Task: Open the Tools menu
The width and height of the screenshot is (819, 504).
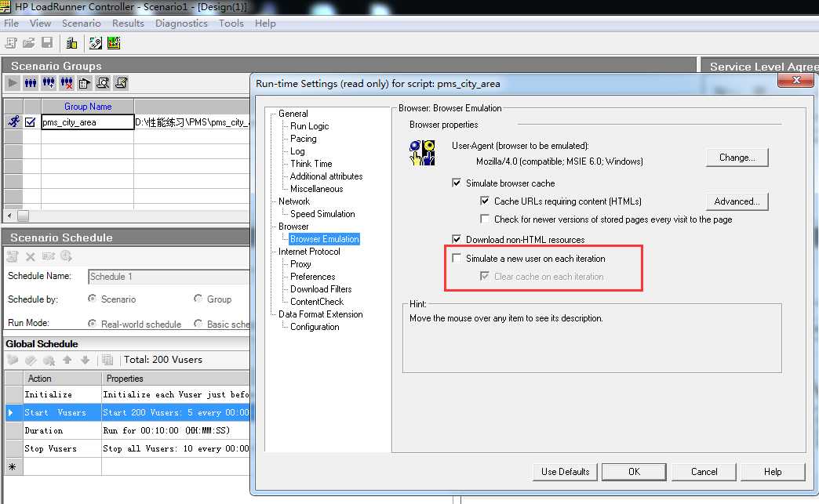Action: [231, 24]
